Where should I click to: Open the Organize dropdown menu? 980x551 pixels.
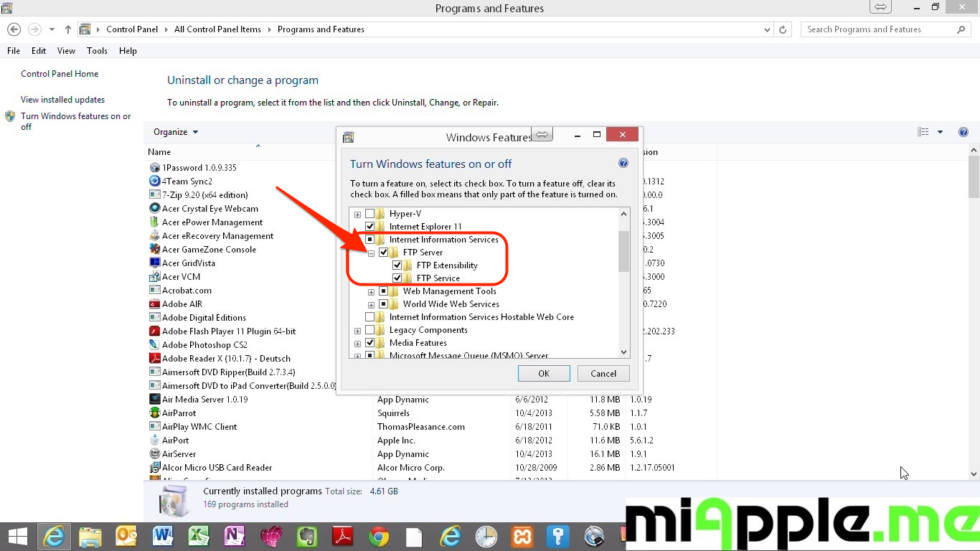pyautogui.click(x=176, y=132)
